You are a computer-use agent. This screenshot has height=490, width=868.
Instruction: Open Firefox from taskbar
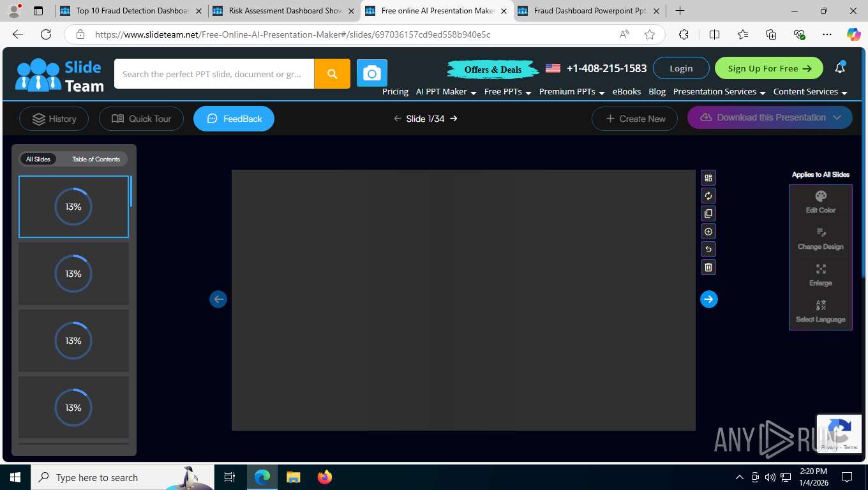325,477
